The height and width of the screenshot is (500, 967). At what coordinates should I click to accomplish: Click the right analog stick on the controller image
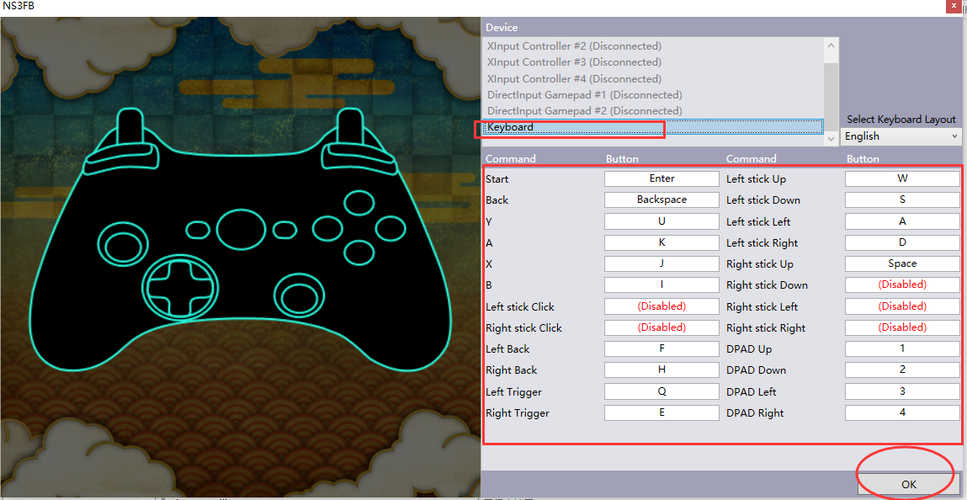pyautogui.click(x=298, y=297)
